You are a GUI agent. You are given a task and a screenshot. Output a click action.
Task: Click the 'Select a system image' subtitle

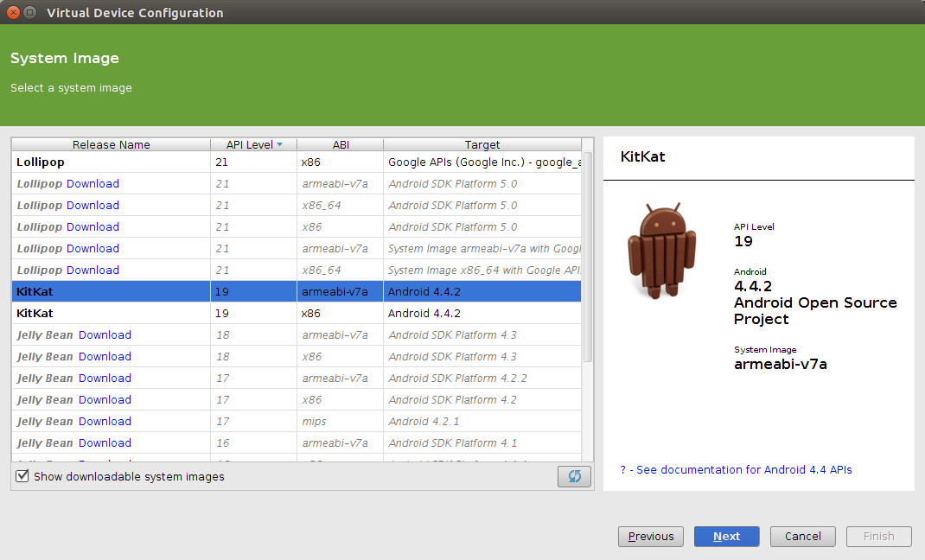(x=71, y=88)
